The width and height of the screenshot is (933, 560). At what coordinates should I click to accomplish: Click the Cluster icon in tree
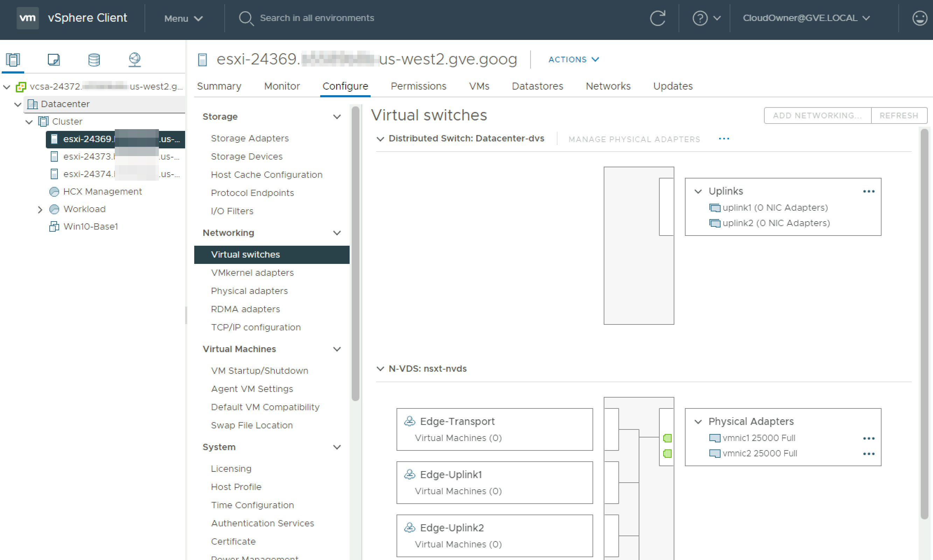[43, 121]
